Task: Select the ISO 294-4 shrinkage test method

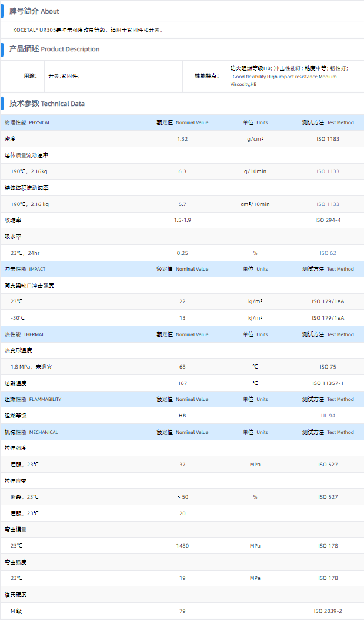Action: (328, 220)
